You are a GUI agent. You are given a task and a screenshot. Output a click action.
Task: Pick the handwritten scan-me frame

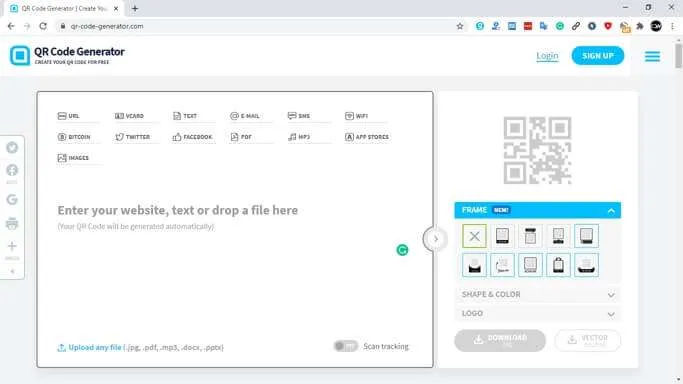tap(502, 265)
